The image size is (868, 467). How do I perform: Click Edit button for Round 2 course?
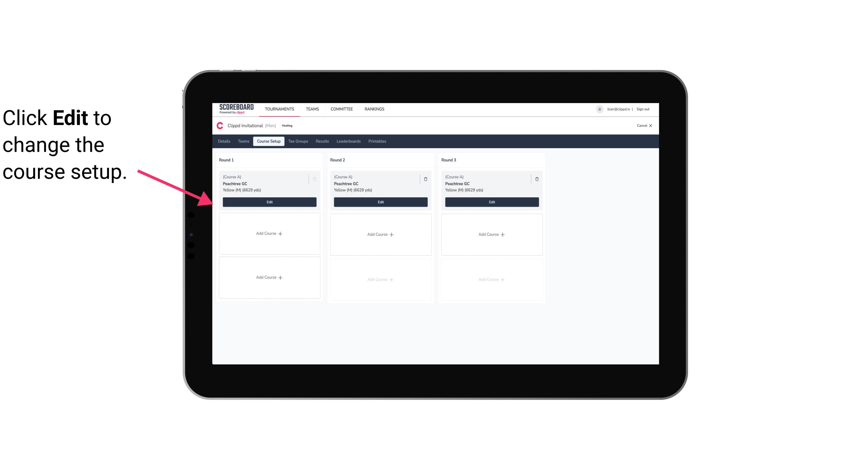click(x=380, y=202)
